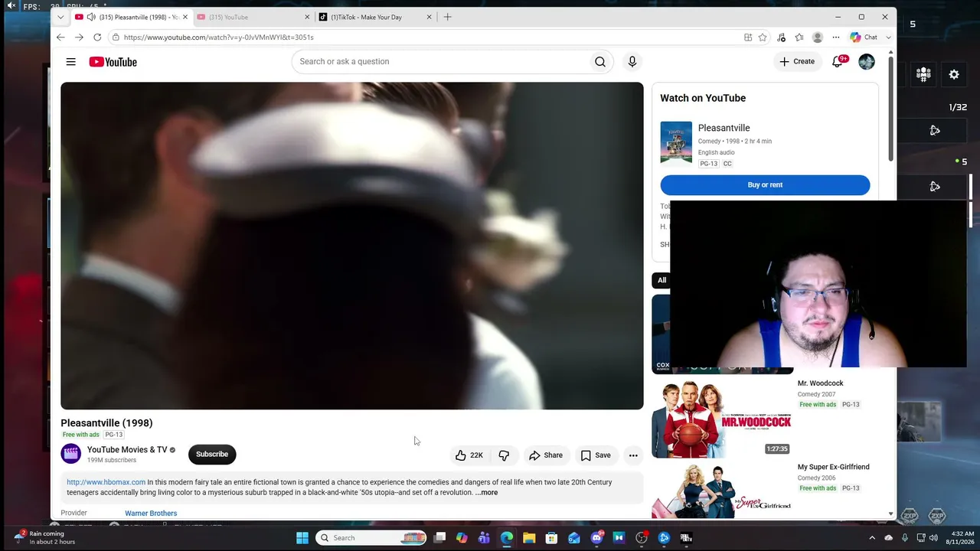Select the Pleasantville (1998) tab

click(131, 17)
